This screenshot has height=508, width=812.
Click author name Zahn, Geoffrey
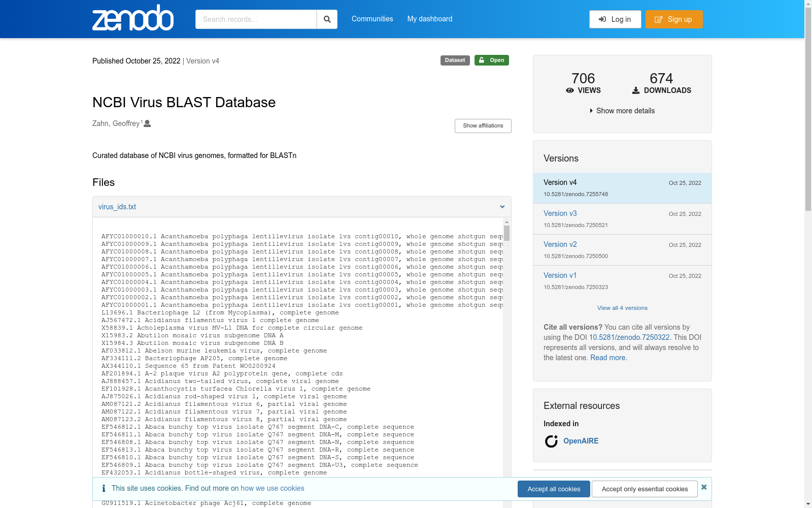pyautogui.click(x=116, y=123)
